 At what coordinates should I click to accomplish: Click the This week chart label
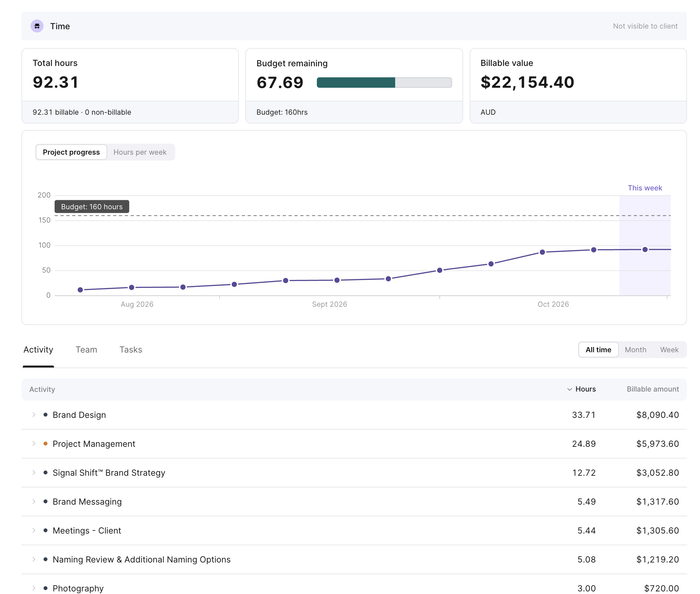tap(645, 188)
